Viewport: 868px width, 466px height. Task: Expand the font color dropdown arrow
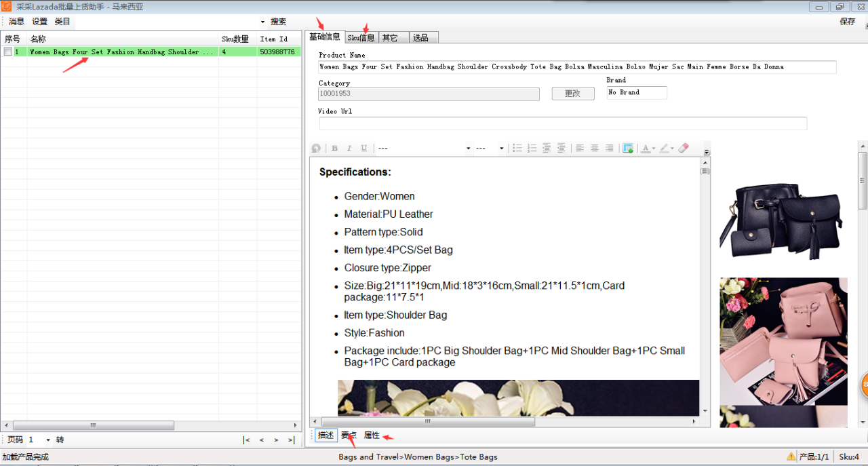[x=654, y=149]
